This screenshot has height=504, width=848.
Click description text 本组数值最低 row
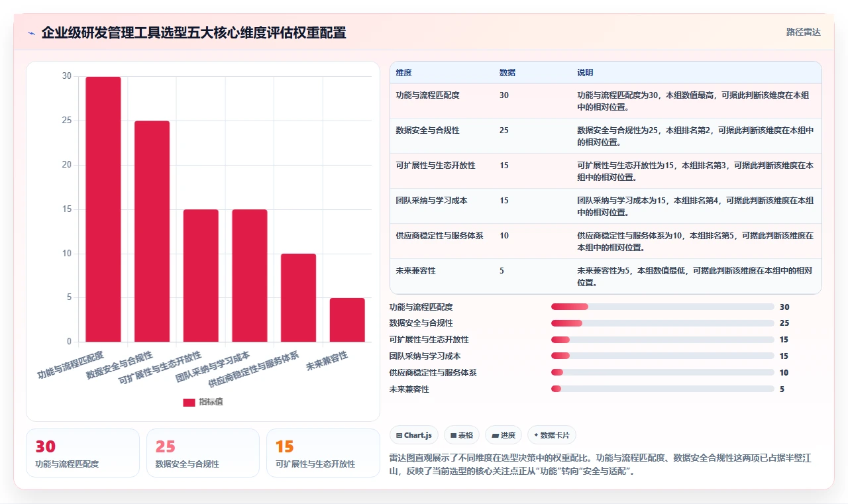pyautogui.click(x=694, y=276)
